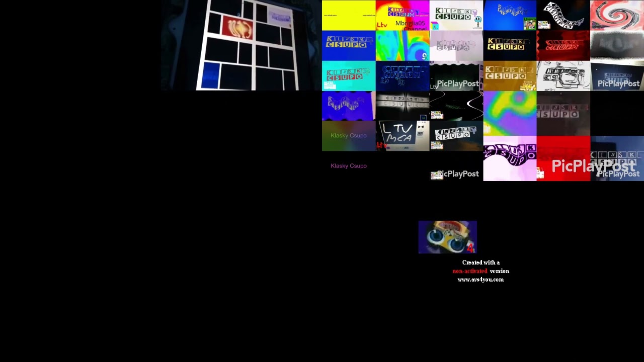The image size is (644, 362).
Task: Select the rainbow heatmap tile with number 9
Action: [403, 45]
